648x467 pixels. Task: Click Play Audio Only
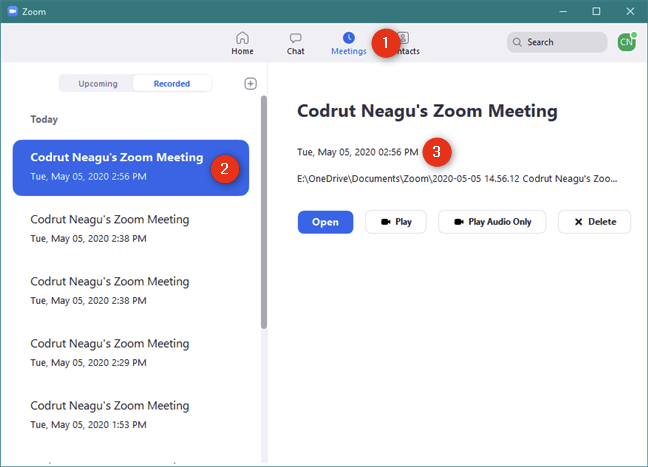[492, 222]
